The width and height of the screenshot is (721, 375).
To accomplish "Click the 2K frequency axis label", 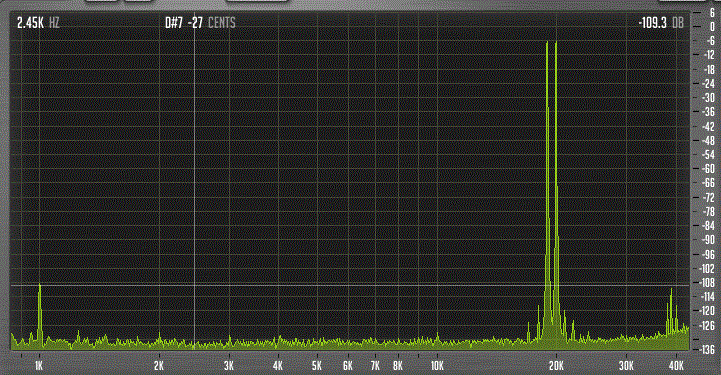I will click(159, 366).
